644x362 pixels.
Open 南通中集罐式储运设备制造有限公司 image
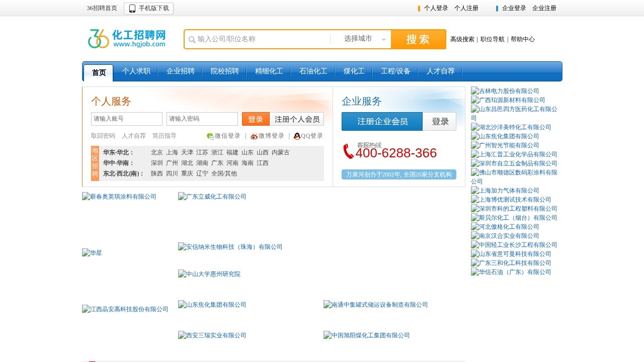point(376,305)
